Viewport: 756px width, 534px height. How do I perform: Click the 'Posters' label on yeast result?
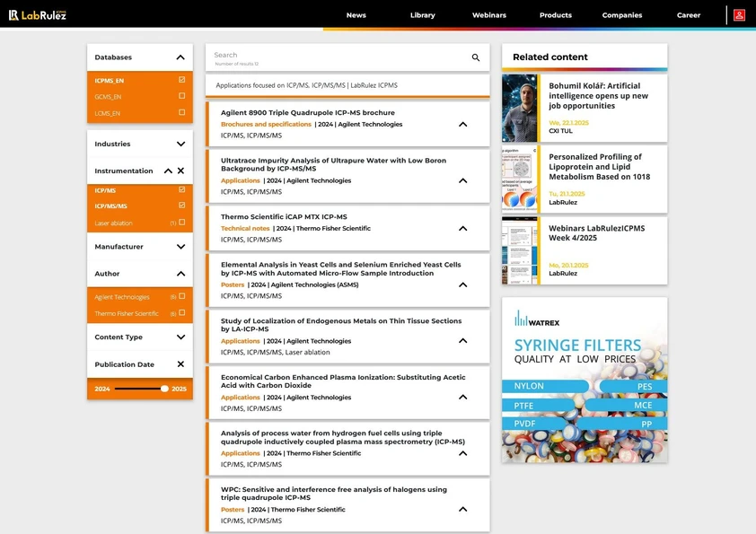[x=233, y=285]
